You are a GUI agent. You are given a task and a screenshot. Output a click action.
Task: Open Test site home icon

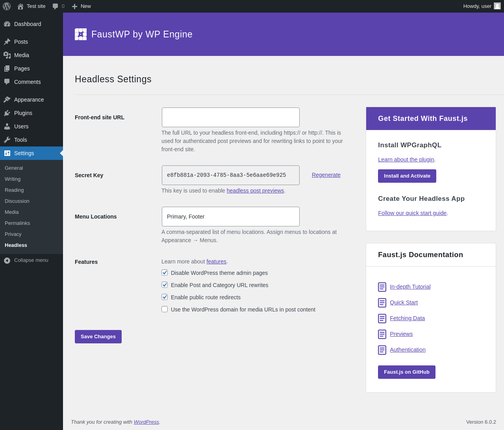[x=20, y=6]
